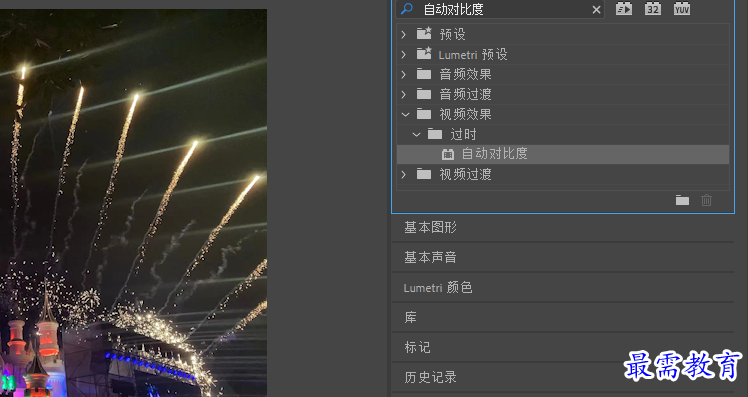Image resolution: width=748 pixels, height=397 pixels.
Task: Click the search magnifier icon in the Effects panel
Action: click(x=406, y=9)
